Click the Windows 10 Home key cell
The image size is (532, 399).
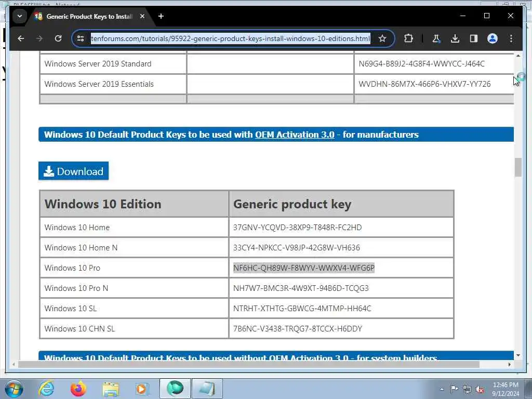click(x=341, y=228)
